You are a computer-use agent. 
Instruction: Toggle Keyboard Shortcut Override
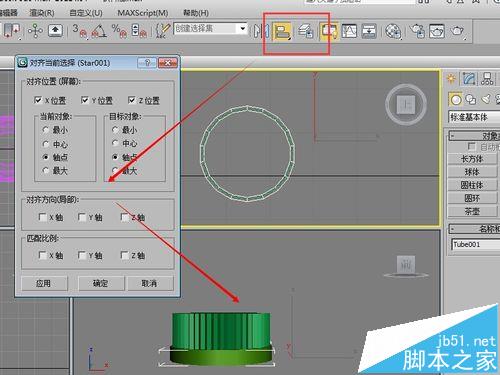pyautogui.click(x=56, y=31)
